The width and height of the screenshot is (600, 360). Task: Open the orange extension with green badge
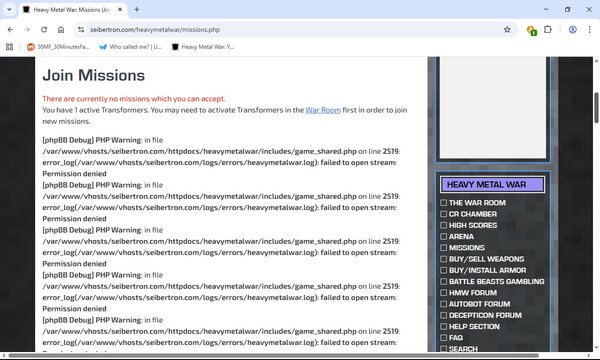pyautogui.click(x=531, y=30)
